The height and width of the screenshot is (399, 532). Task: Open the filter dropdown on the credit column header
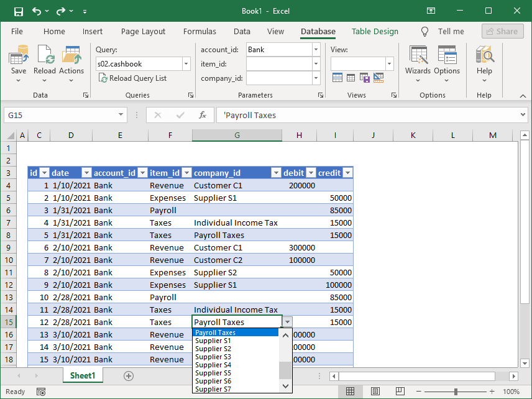point(347,173)
